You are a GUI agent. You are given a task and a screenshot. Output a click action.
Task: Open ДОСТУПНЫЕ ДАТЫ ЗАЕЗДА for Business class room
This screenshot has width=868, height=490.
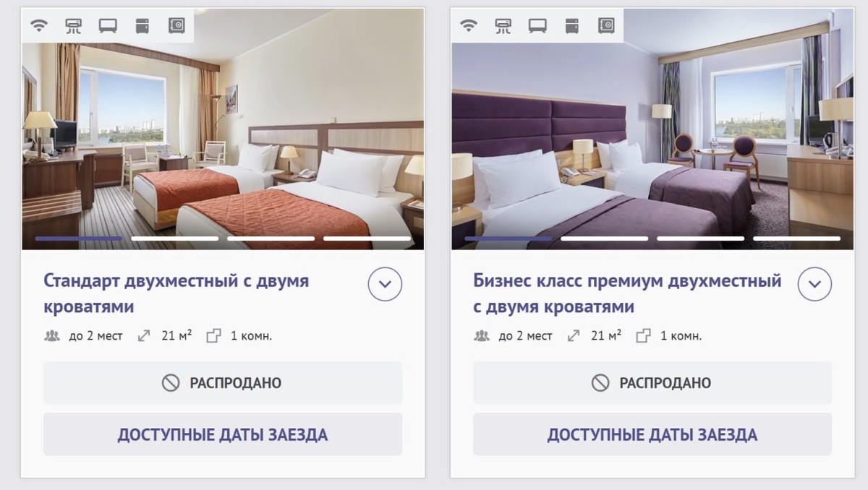click(652, 434)
